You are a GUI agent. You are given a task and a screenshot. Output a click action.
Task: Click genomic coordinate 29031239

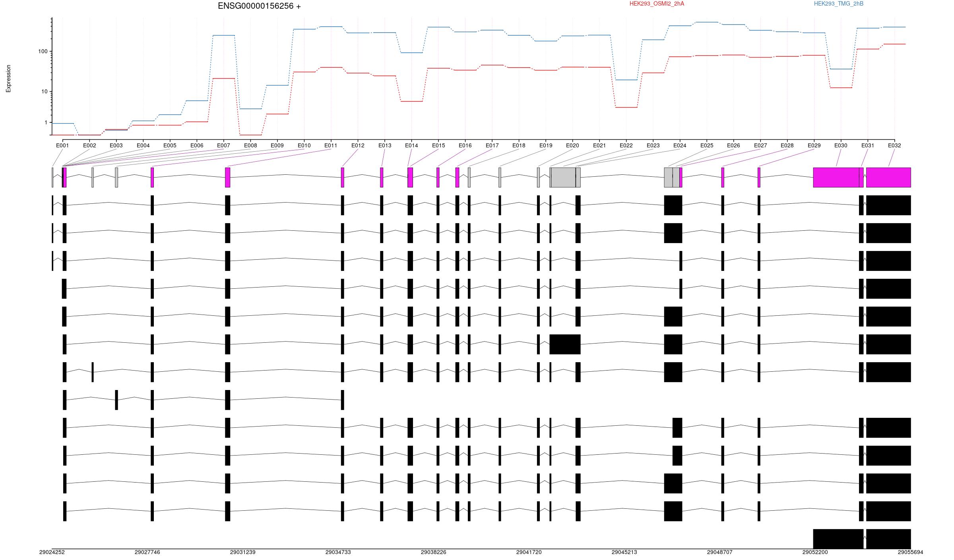pyautogui.click(x=243, y=552)
